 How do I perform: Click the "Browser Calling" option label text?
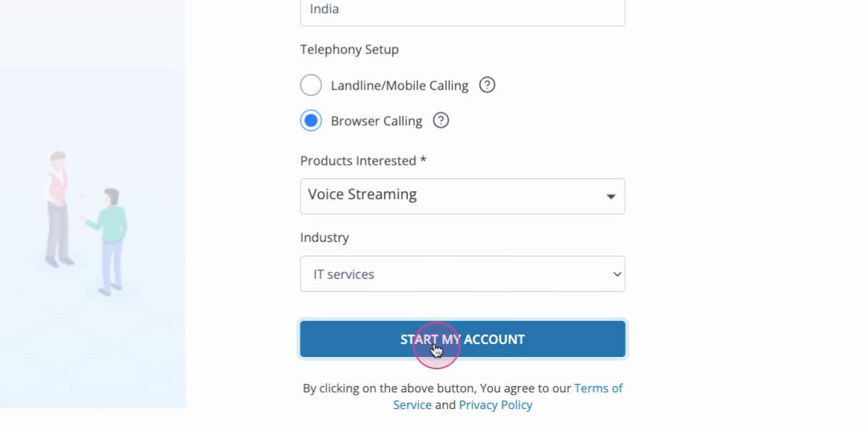[376, 121]
